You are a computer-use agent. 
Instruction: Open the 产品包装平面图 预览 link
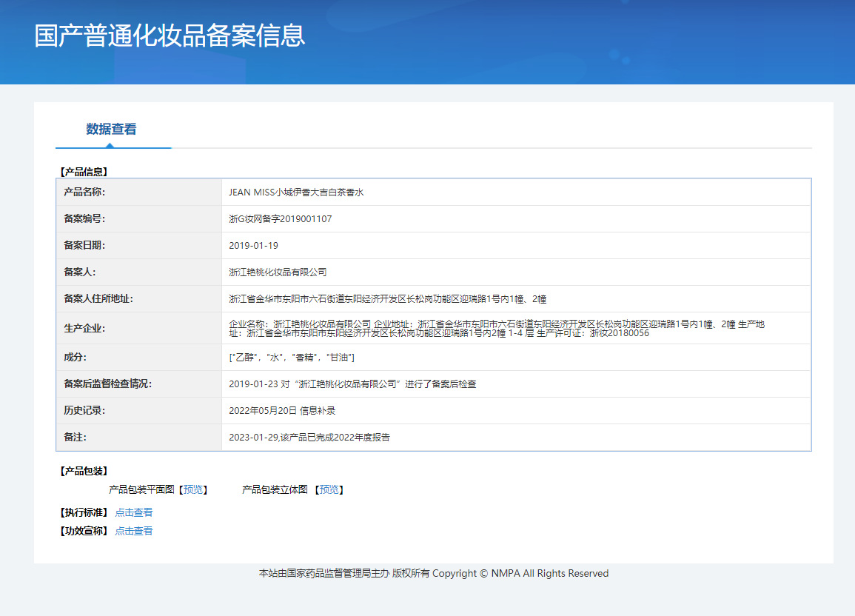[x=193, y=489]
